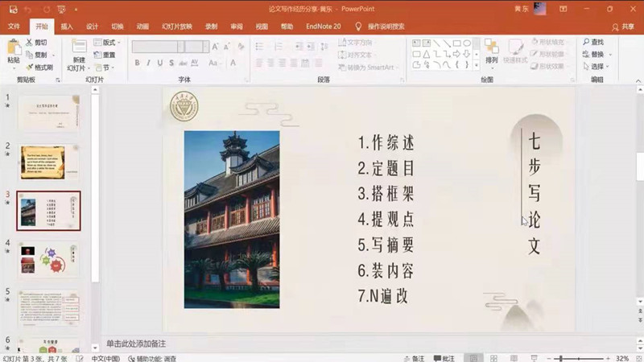Toggle italic formatting (I)
Screen dimensions: 644x362
click(x=148, y=63)
